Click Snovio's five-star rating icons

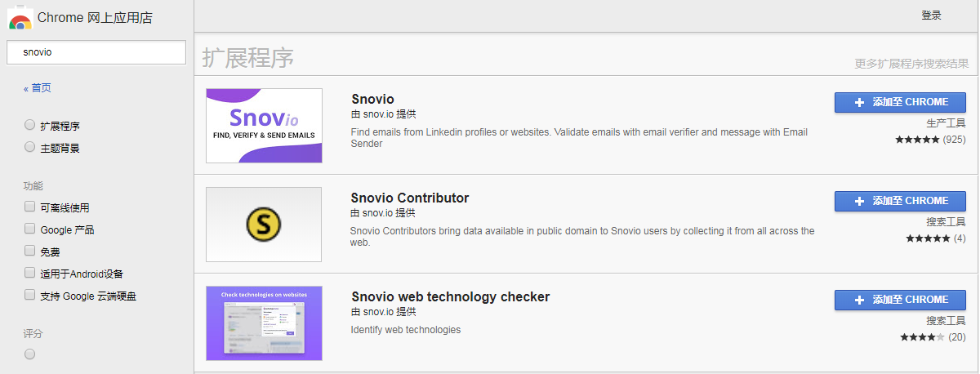[917, 140]
